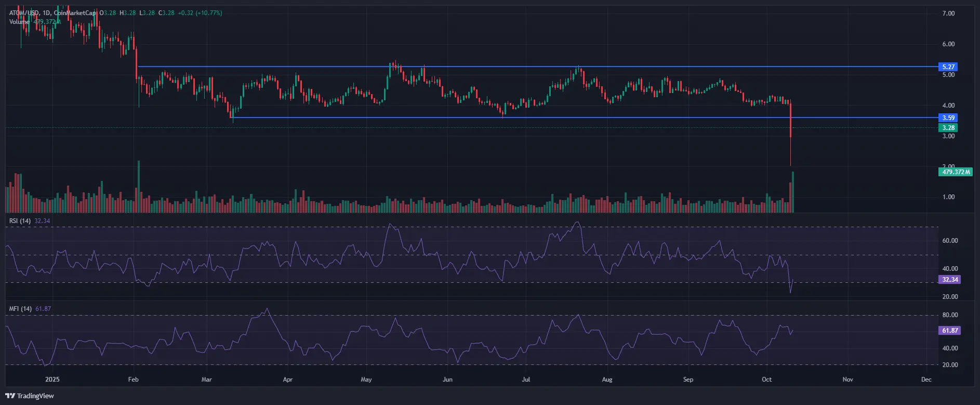The image size is (980, 405).
Task: Click the C3.28 close price value
Action: coord(167,13)
